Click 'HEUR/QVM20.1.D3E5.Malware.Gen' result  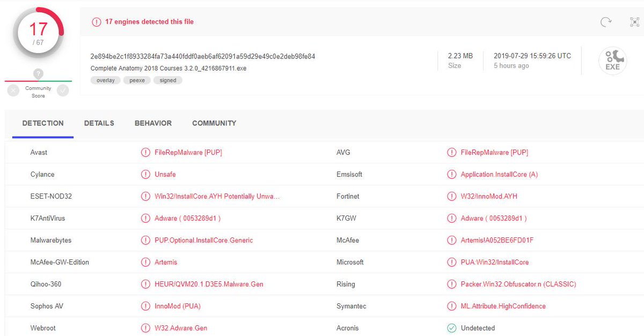tap(209, 285)
